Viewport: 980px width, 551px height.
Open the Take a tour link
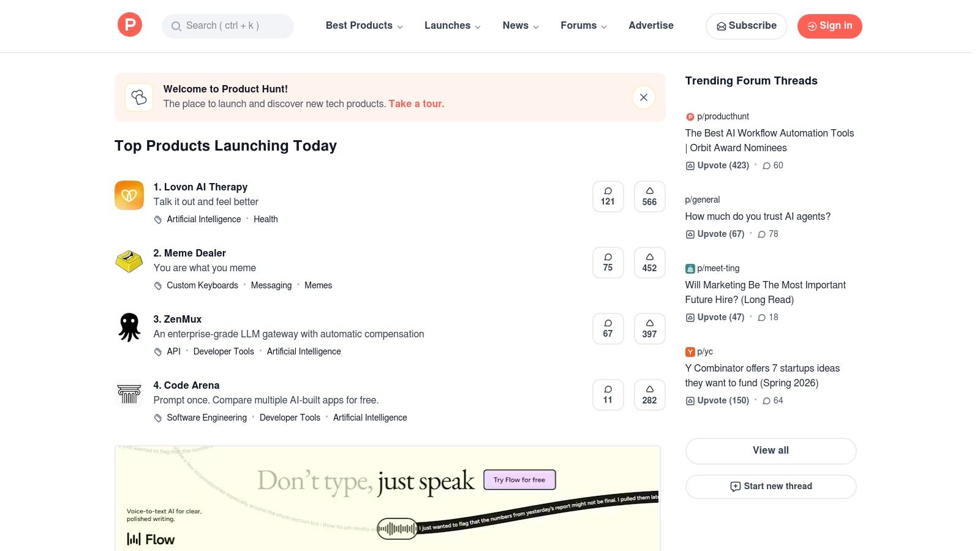[416, 103]
